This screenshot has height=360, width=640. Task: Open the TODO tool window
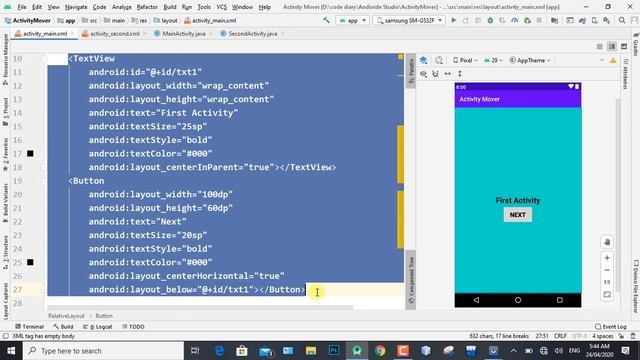tap(133, 327)
